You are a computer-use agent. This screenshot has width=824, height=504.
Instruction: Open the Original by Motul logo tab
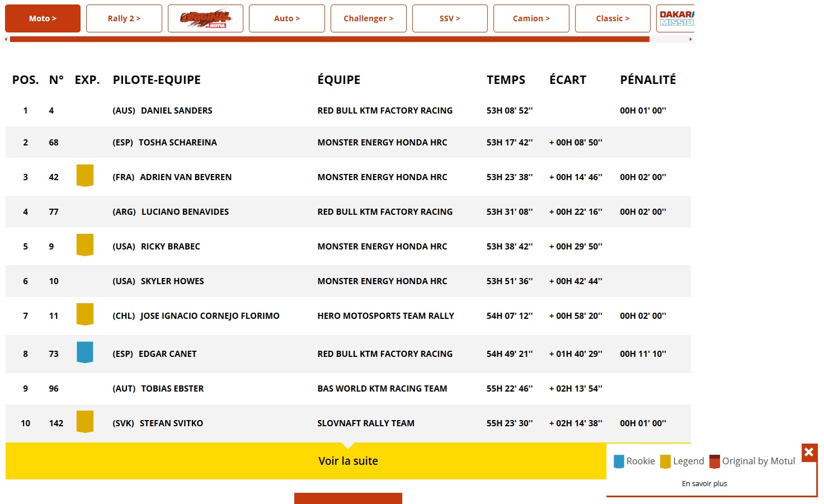pyautogui.click(x=205, y=18)
